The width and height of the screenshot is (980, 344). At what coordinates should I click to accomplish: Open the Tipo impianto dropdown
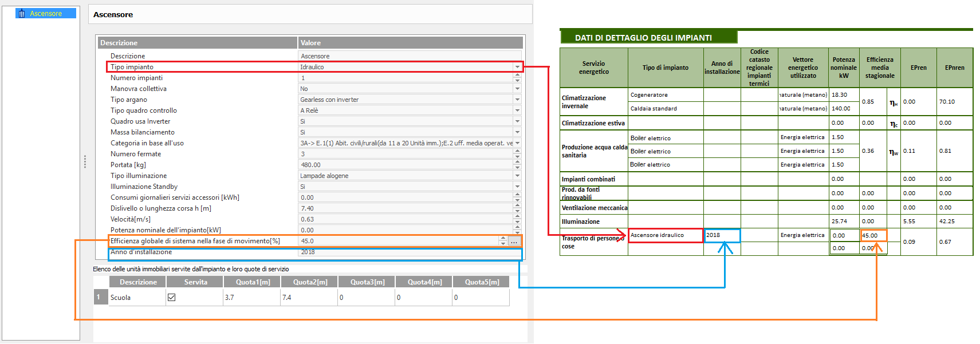pyautogui.click(x=517, y=67)
